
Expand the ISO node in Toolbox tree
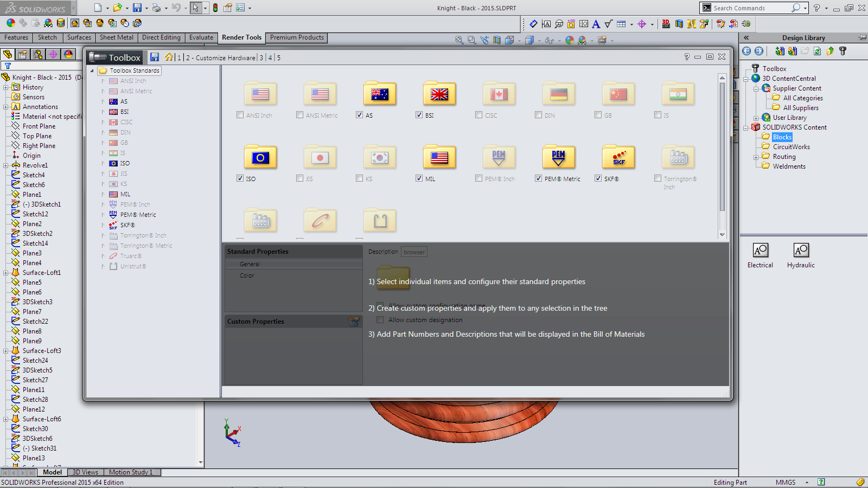point(103,163)
